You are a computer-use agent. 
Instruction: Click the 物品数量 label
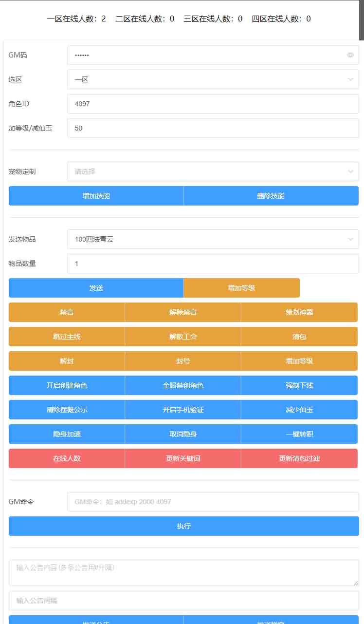click(22, 264)
